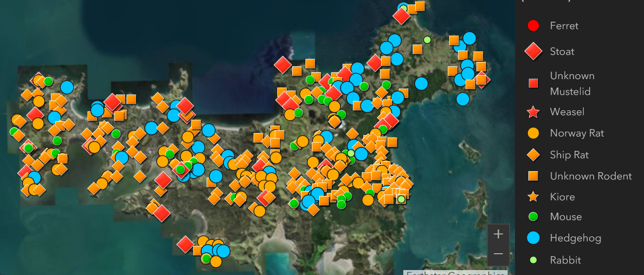Click the Stoat red diamond legend icon
Screen dimensions: 644x275
pyautogui.click(x=533, y=51)
